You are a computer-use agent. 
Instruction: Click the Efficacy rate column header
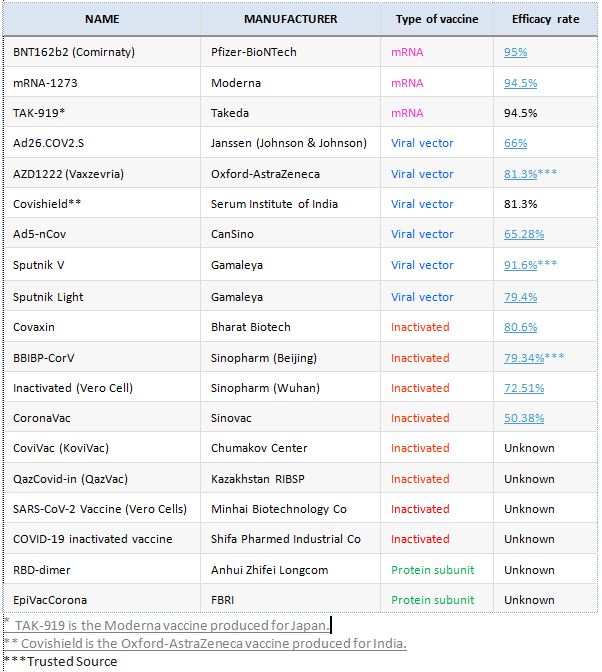pos(545,19)
